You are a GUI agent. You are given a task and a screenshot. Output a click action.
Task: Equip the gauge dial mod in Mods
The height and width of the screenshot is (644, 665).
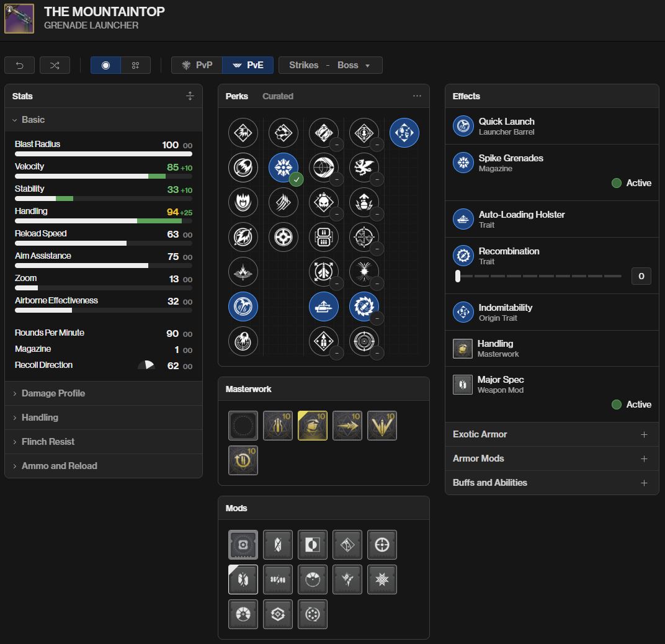[x=313, y=579]
